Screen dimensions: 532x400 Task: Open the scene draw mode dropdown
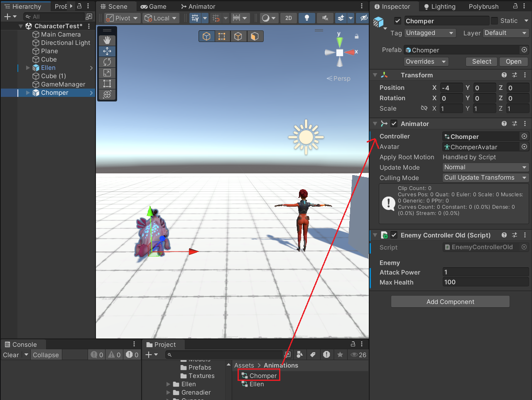tap(269, 18)
